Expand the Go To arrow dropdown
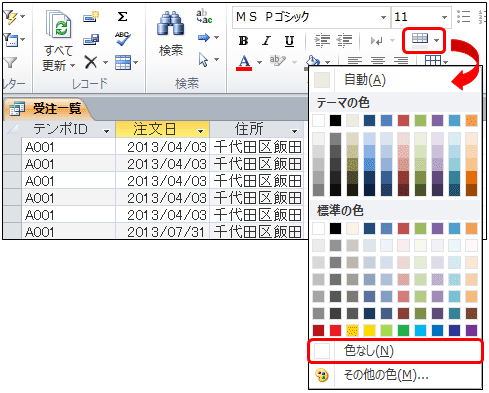489x393 pixels. pyautogui.click(x=216, y=37)
